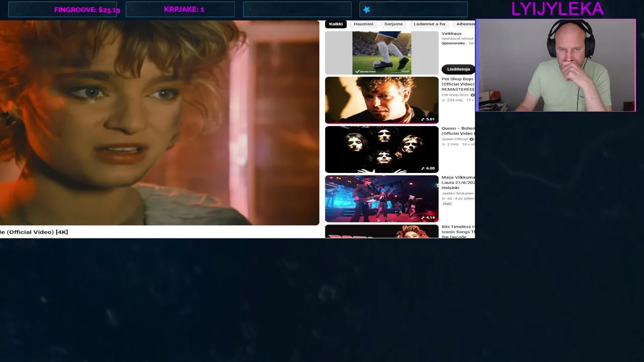This screenshot has height=362, width=644.
Task: Open the Veikkaus sponsored football thumbnail
Action: pos(381,53)
